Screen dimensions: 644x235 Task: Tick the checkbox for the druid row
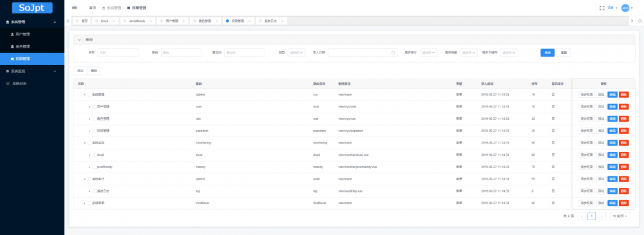coord(95,155)
